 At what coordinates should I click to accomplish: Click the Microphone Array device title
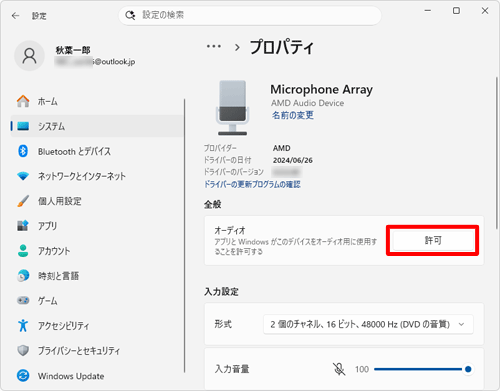[321, 89]
